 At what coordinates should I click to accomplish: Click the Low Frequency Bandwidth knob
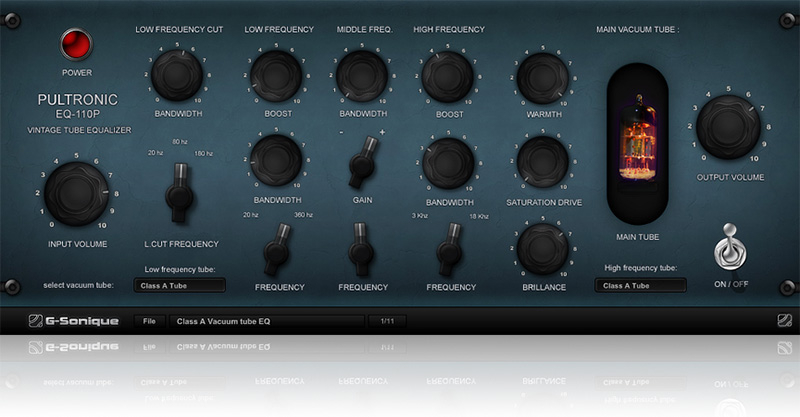(x=276, y=160)
